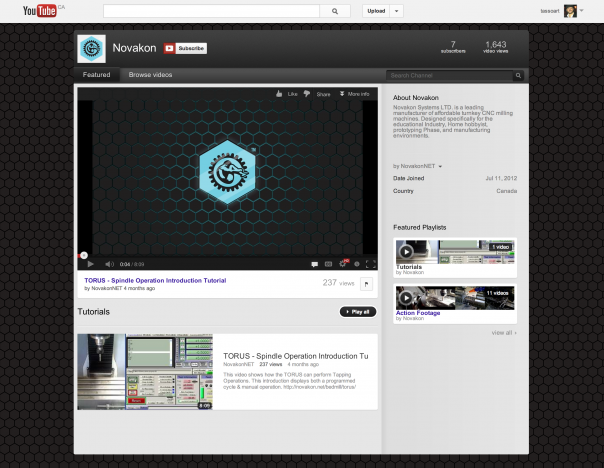Click the top search magnifier button
The width and height of the screenshot is (604, 468).
click(x=335, y=11)
